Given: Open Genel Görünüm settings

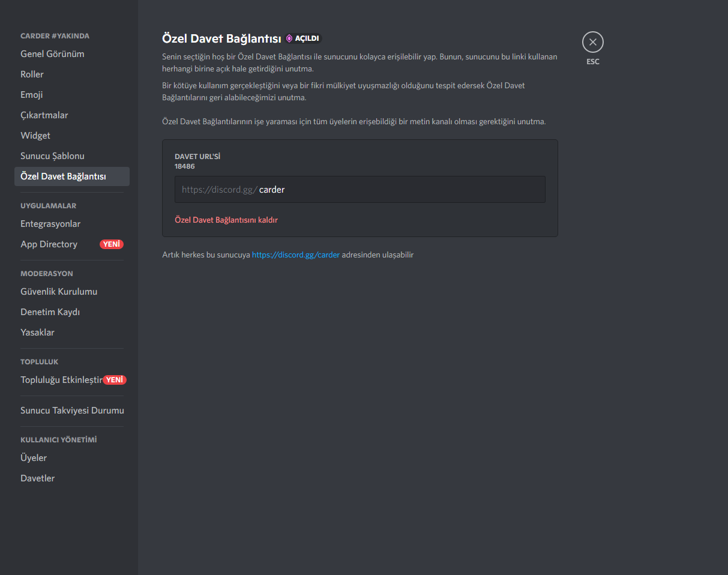Looking at the screenshot, I should (x=72, y=54).
